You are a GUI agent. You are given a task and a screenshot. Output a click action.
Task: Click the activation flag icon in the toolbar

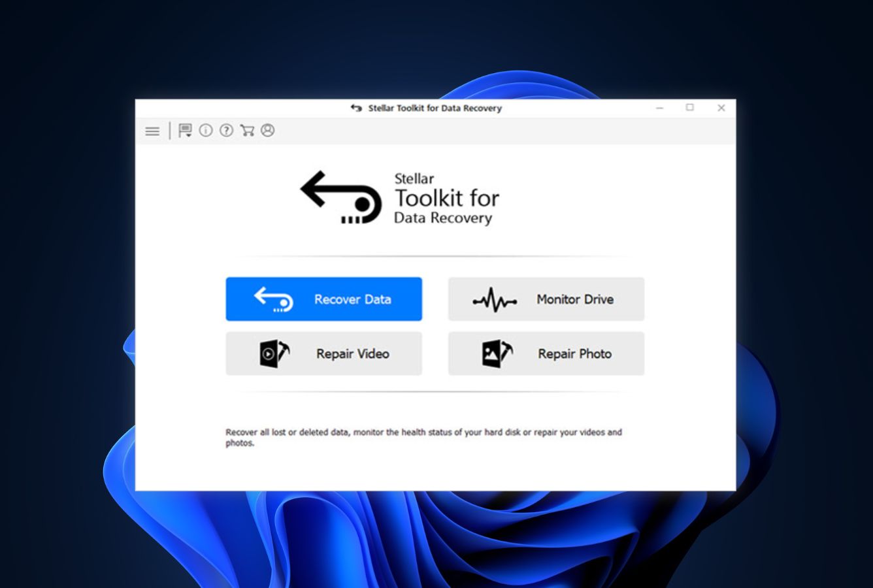(185, 131)
